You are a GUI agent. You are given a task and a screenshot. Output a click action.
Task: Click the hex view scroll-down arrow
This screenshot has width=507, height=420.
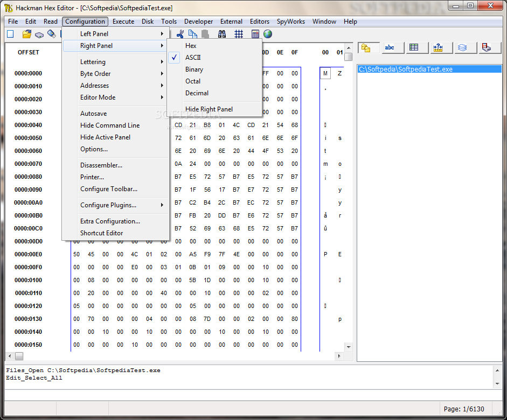[349, 347]
